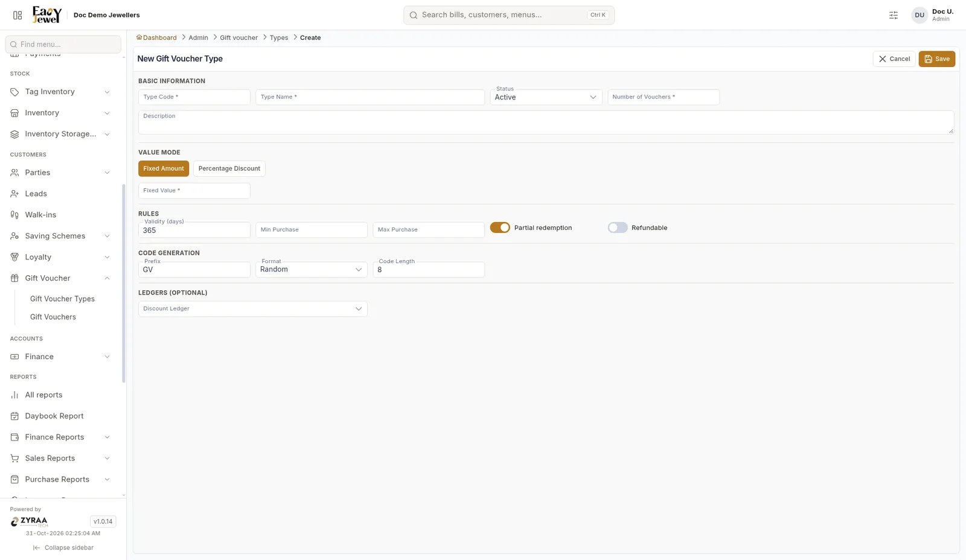Open Gift Vouchers submenu item

(53, 317)
